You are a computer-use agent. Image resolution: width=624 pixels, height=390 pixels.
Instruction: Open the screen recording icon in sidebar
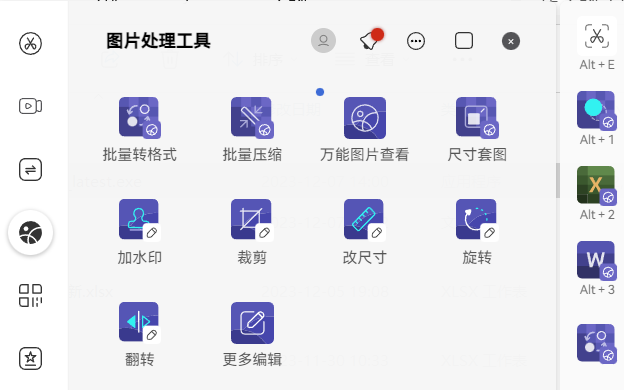(x=30, y=106)
